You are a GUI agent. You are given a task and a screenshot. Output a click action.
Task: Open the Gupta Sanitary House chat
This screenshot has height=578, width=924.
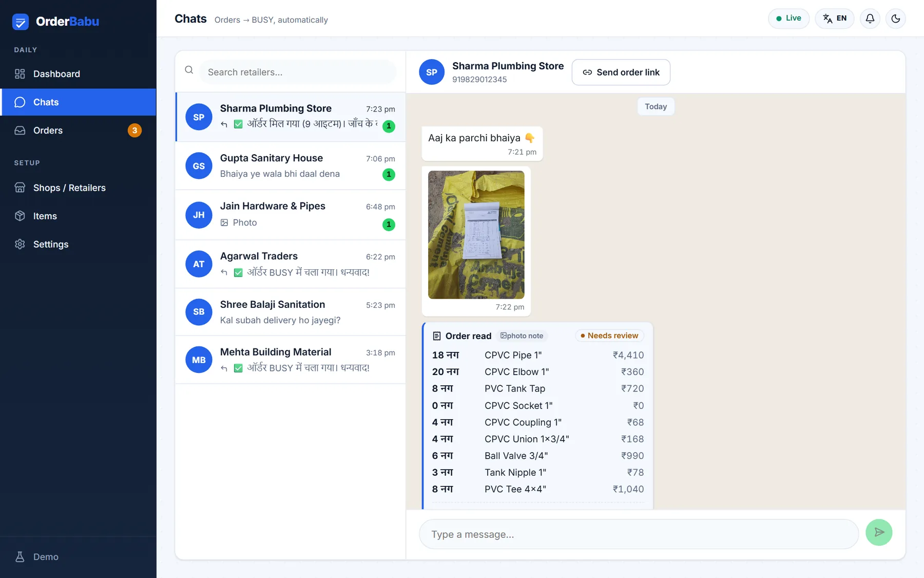[x=291, y=166]
